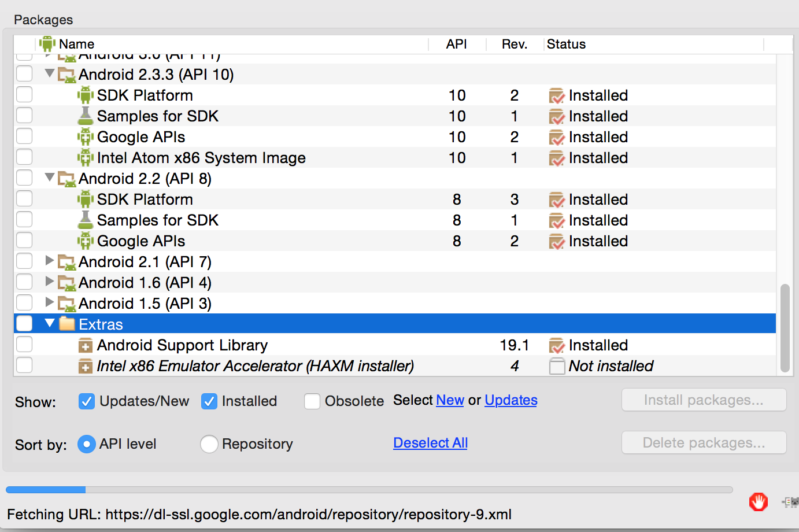
Task: Click Android 2.1 folder icon
Action: tap(67, 263)
